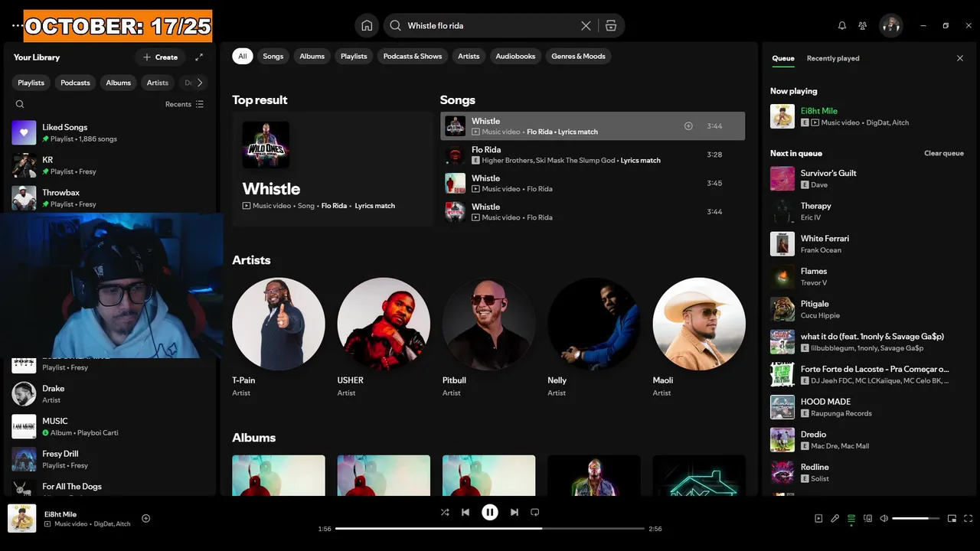The height and width of the screenshot is (551, 980).
Task: Enter full screen mode icon
Action: 969,518
